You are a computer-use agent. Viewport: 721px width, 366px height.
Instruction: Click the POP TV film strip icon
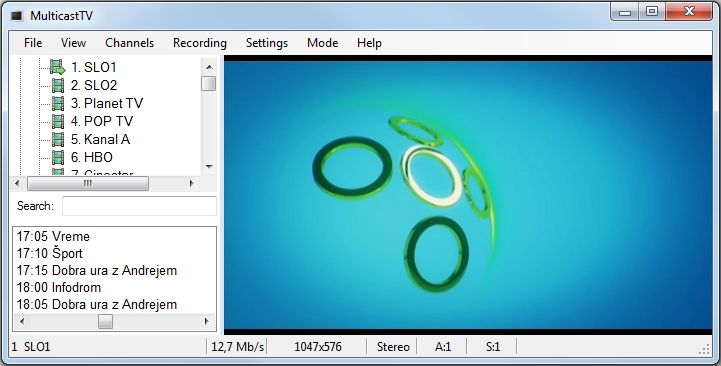tap(58, 121)
